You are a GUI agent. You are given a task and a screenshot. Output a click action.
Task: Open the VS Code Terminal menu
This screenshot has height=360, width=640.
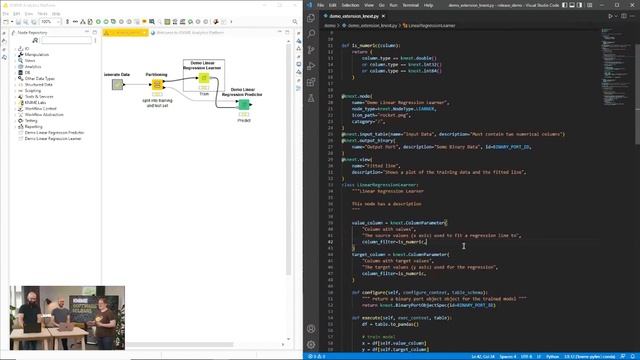pos(411,5)
